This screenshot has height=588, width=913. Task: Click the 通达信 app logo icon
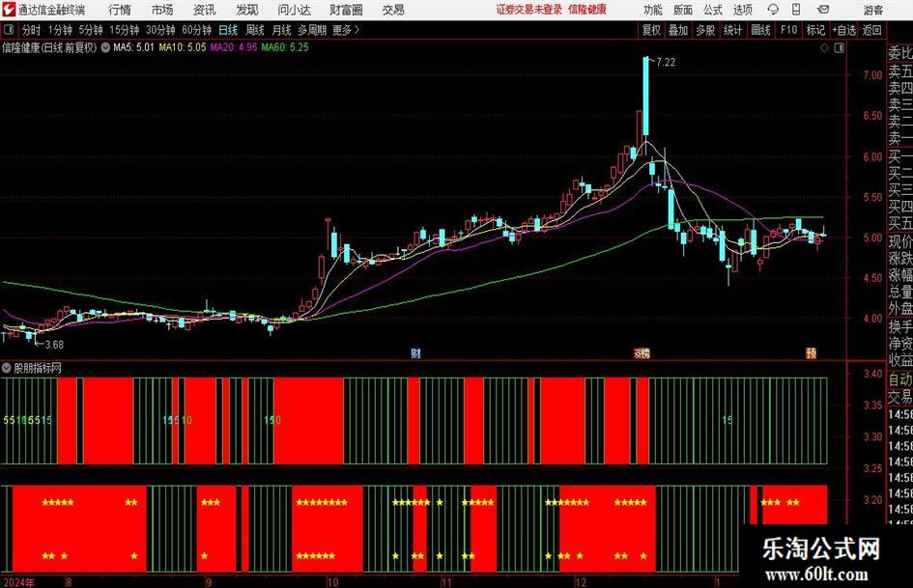point(8,10)
